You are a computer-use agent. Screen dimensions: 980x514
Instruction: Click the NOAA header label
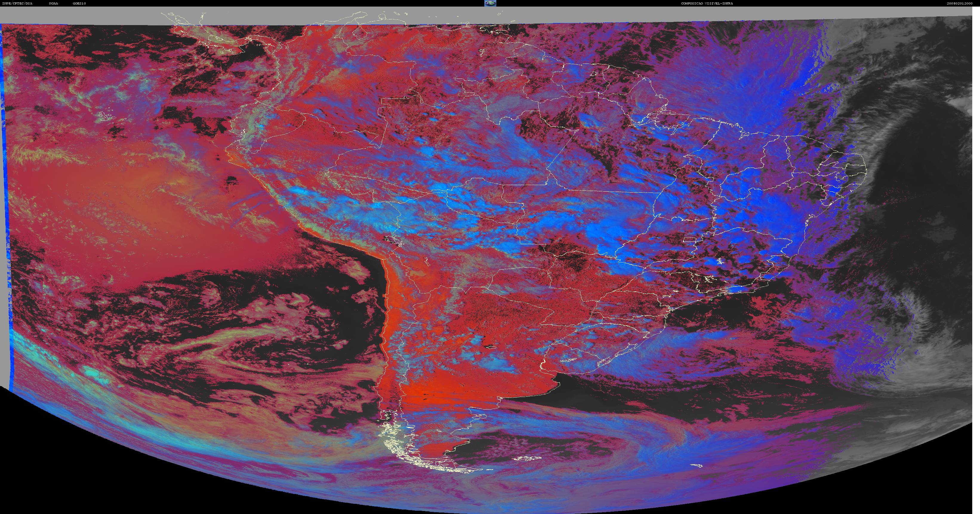tap(54, 3)
